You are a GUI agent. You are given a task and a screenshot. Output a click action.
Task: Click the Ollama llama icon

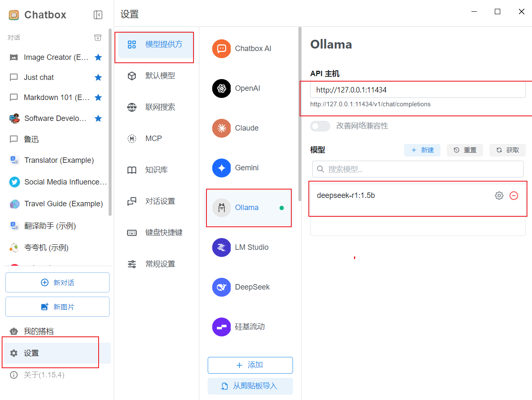point(221,208)
